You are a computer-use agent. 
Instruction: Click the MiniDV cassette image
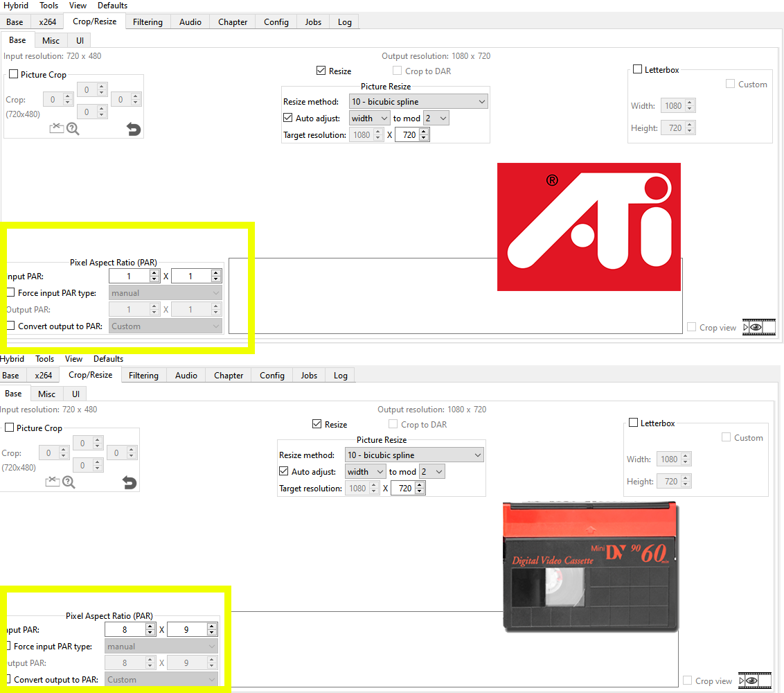pyautogui.click(x=590, y=566)
